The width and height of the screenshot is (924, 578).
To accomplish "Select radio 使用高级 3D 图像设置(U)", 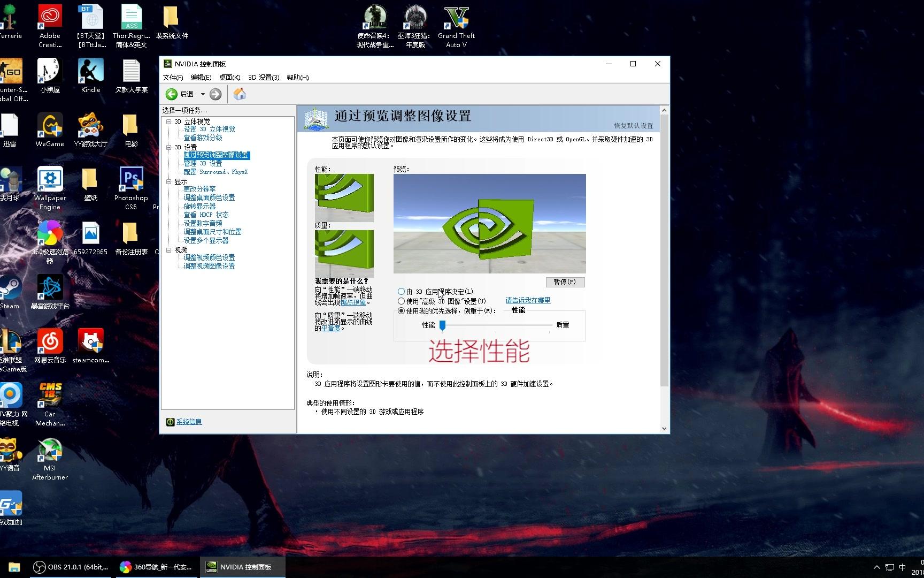I will click(x=401, y=301).
